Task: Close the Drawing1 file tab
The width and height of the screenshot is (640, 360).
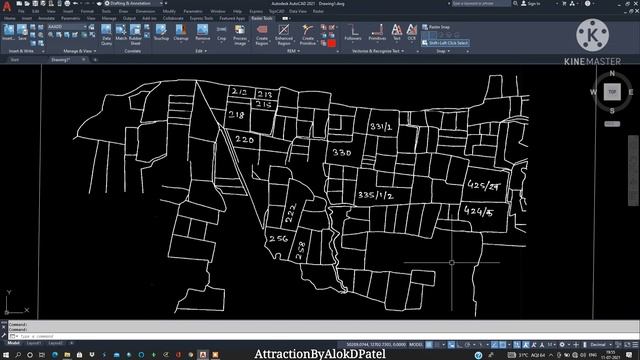Action: click(x=84, y=60)
